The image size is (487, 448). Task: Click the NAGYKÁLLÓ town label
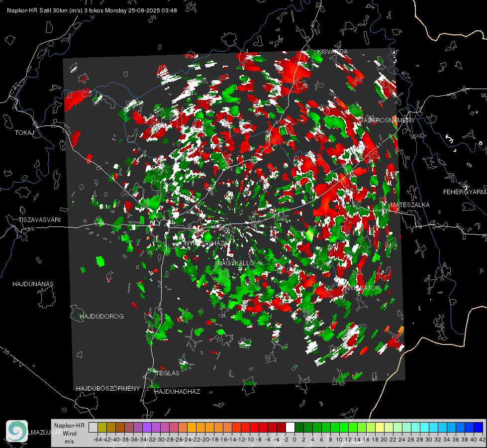pos(236,263)
